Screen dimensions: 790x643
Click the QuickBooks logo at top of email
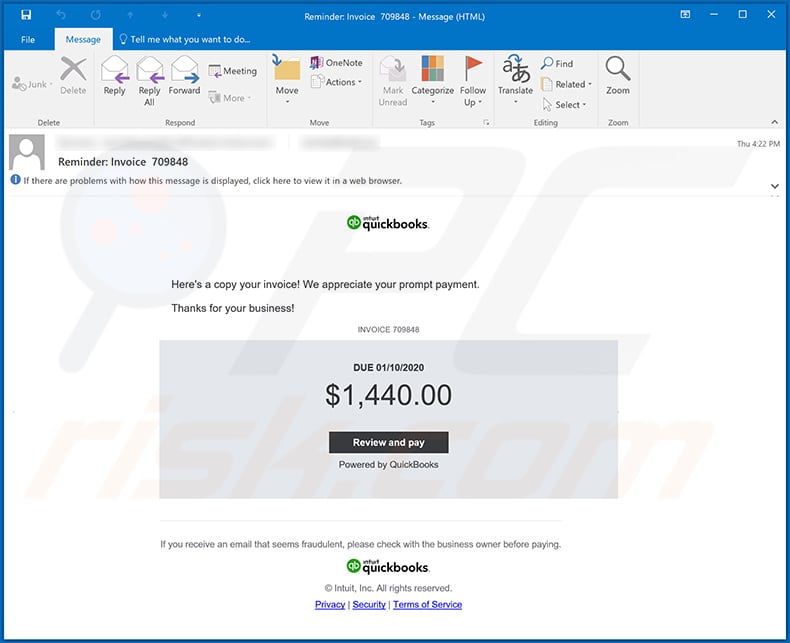tap(387, 223)
